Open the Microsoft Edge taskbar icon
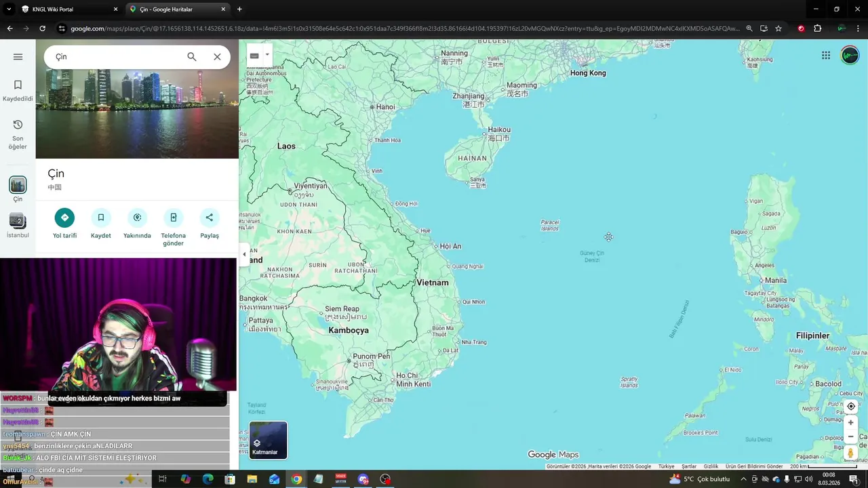 coord(208,479)
